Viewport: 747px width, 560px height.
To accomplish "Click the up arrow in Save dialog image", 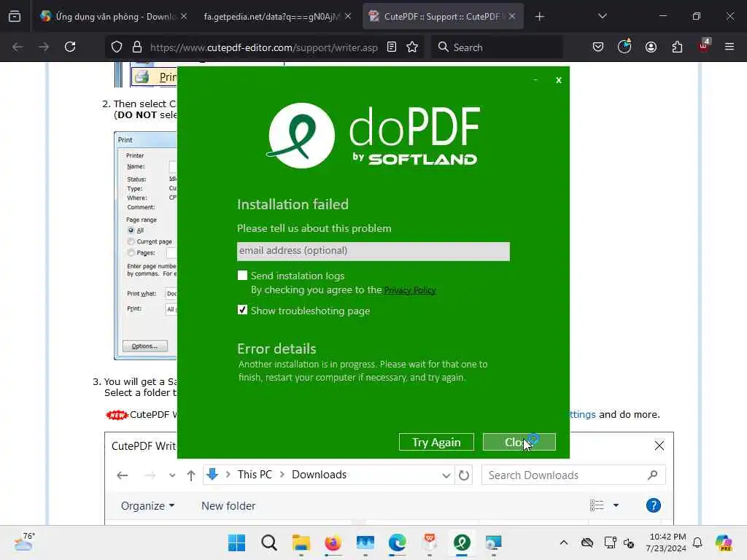I will (191, 475).
